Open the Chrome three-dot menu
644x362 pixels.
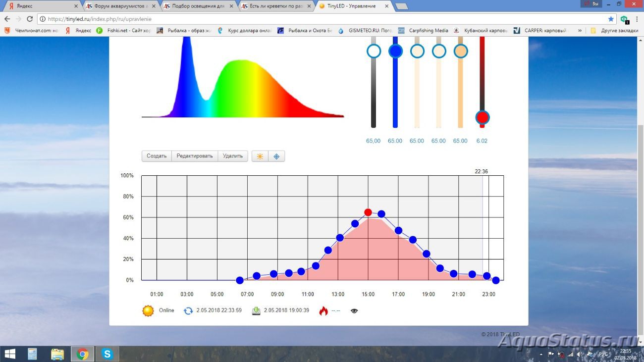637,19
